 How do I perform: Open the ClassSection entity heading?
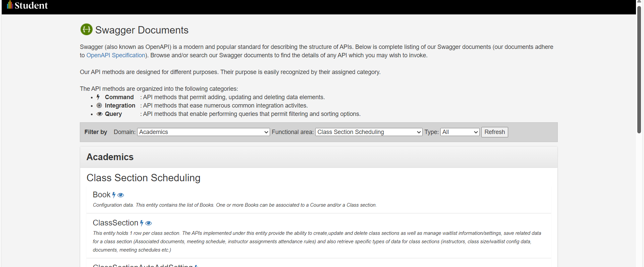[x=116, y=223]
